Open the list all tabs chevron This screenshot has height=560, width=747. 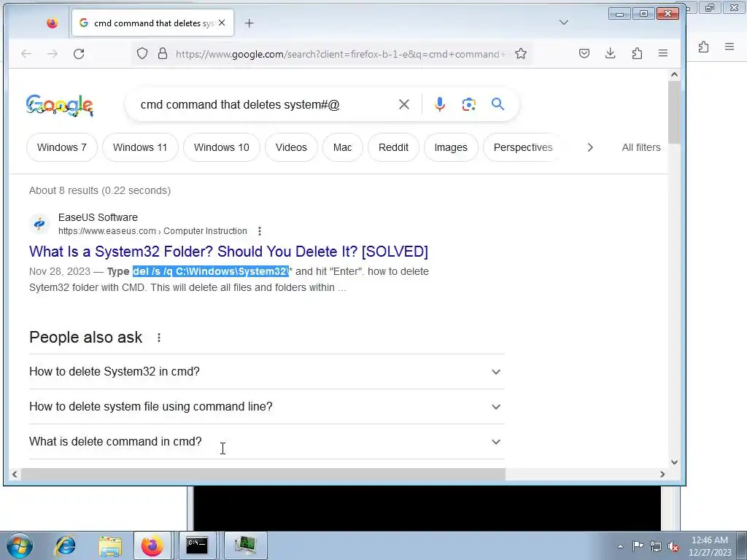point(564,23)
